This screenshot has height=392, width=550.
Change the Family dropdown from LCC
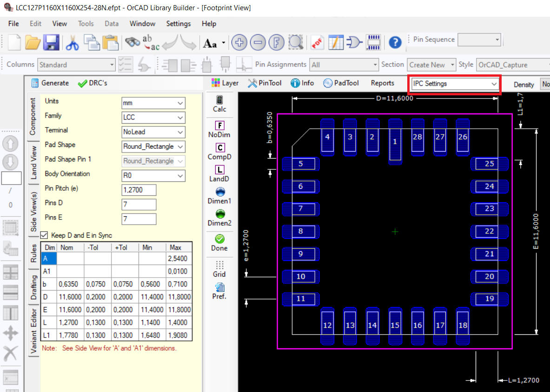click(x=153, y=117)
